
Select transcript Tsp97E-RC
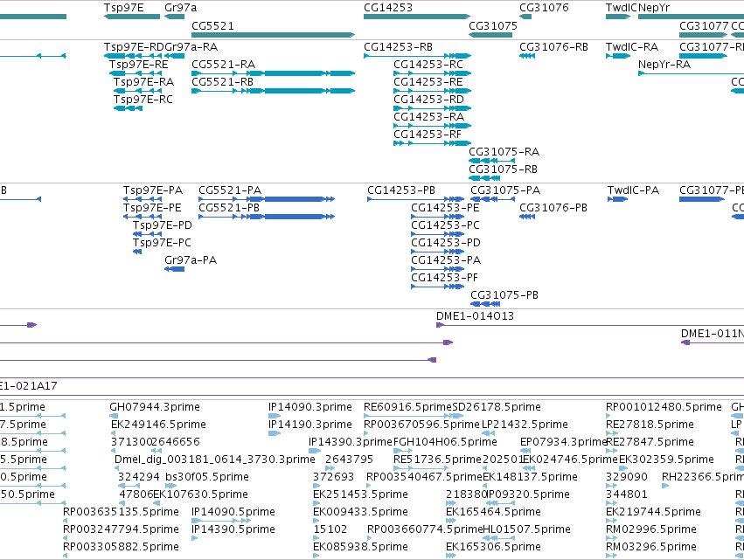click(x=129, y=108)
